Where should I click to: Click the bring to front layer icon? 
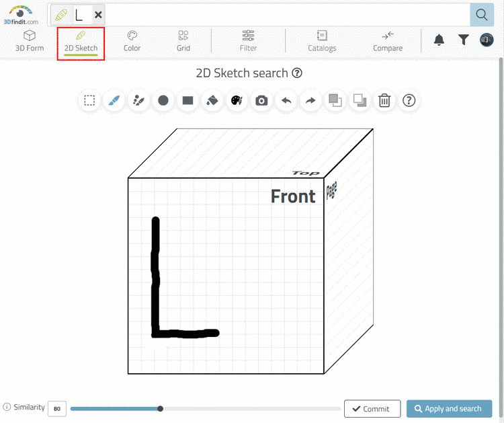pos(335,100)
